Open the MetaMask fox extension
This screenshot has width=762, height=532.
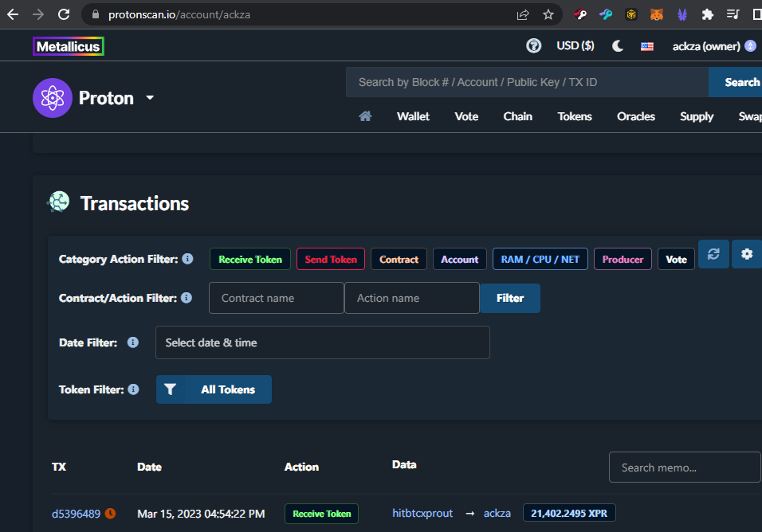click(657, 14)
